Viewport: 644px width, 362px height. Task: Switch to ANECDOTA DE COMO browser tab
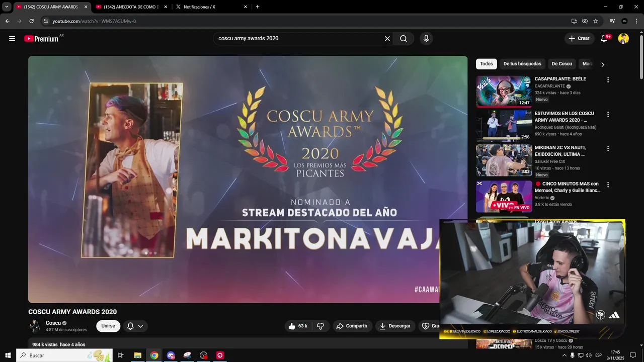tap(131, 7)
